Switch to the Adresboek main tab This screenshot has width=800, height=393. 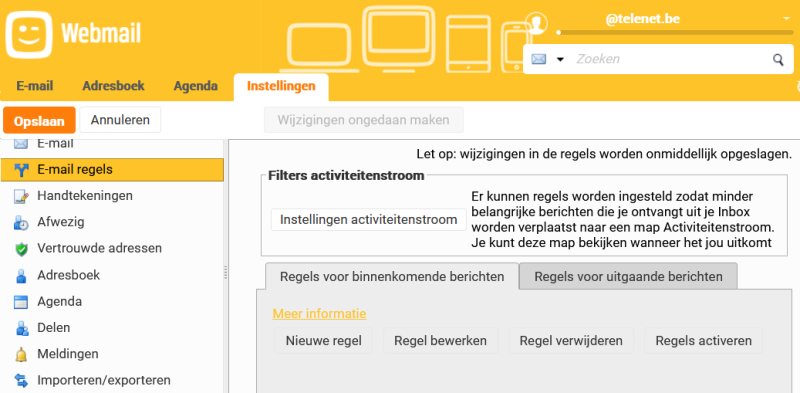pos(113,86)
